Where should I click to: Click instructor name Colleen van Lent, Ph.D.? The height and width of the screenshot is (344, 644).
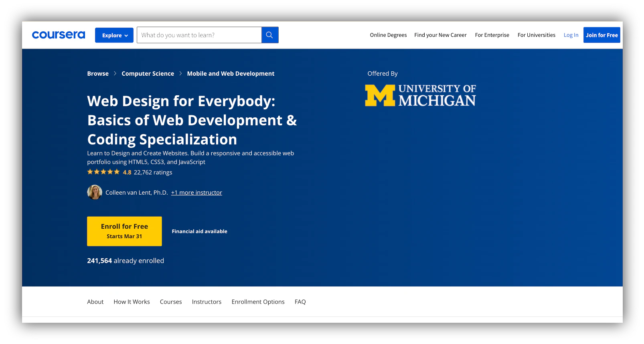pyautogui.click(x=137, y=193)
